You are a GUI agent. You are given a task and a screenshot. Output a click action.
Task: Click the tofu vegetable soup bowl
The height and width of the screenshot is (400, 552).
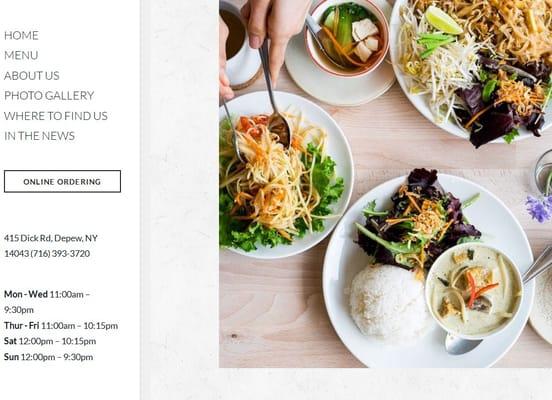click(348, 37)
